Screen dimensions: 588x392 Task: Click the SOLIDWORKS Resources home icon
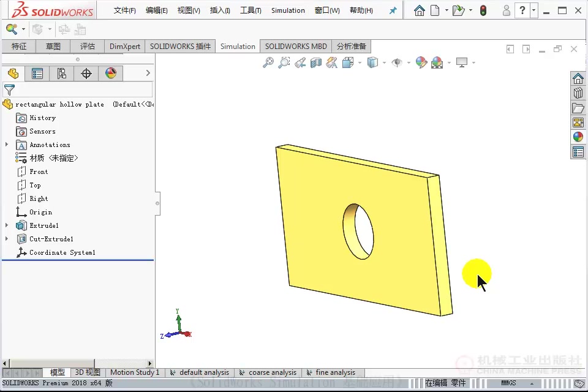[578, 78]
